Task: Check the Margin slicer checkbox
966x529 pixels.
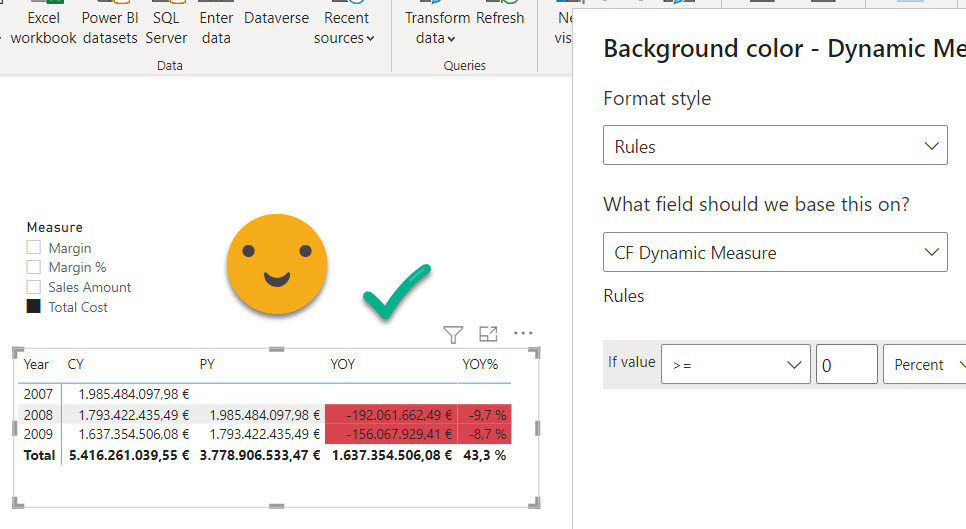Action: [x=34, y=248]
